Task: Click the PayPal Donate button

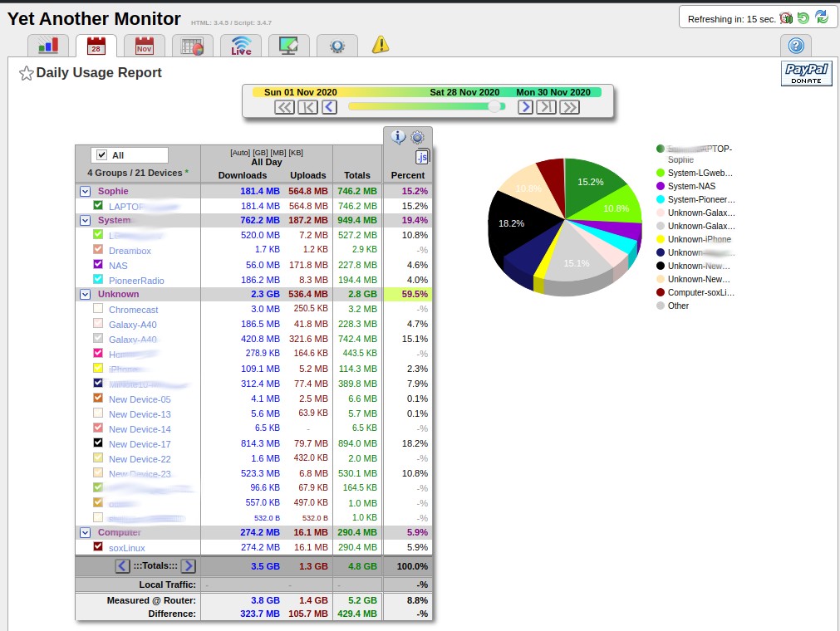Action: pos(806,74)
